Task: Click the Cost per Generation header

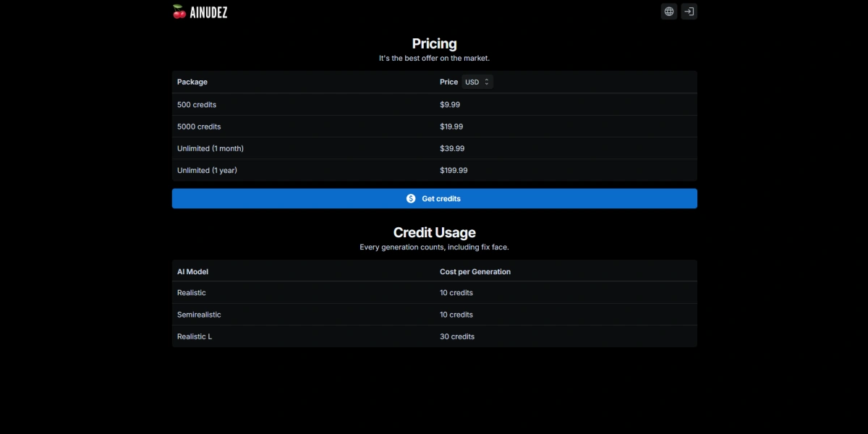Action: [475, 272]
